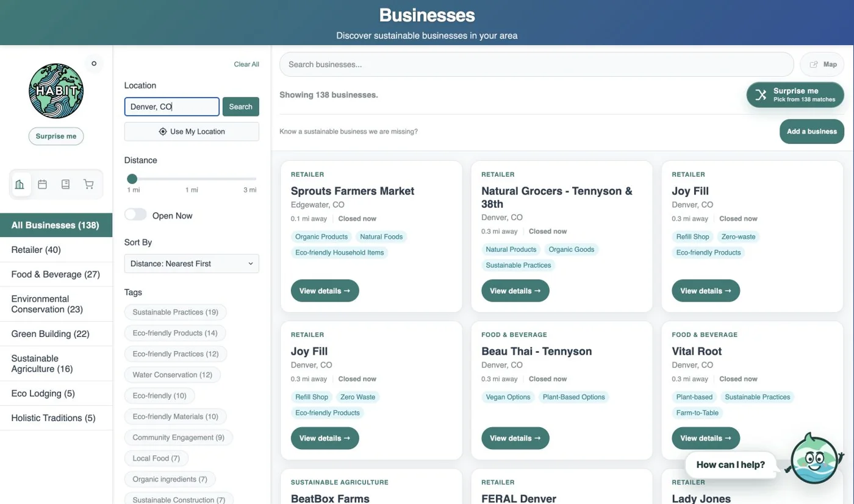Click the Map button

822,64
